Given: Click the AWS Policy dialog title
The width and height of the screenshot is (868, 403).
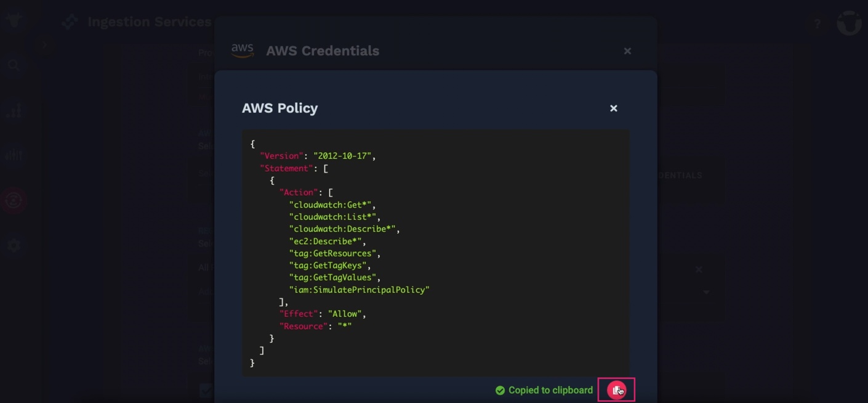Looking at the screenshot, I should (280, 108).
